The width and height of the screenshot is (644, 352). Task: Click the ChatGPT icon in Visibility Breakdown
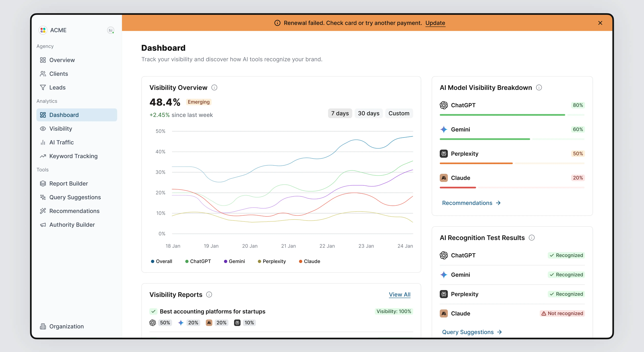pyautogui.click(x=444, y=105)
